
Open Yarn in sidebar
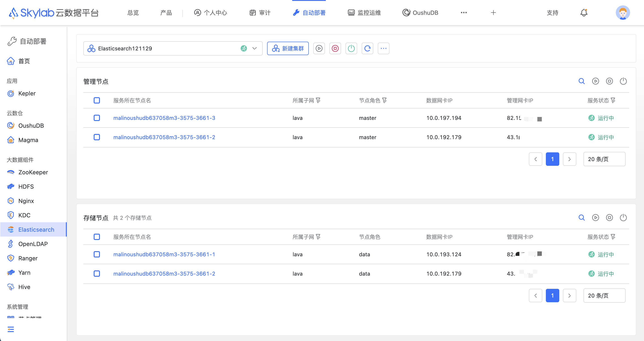coord(34,272)
